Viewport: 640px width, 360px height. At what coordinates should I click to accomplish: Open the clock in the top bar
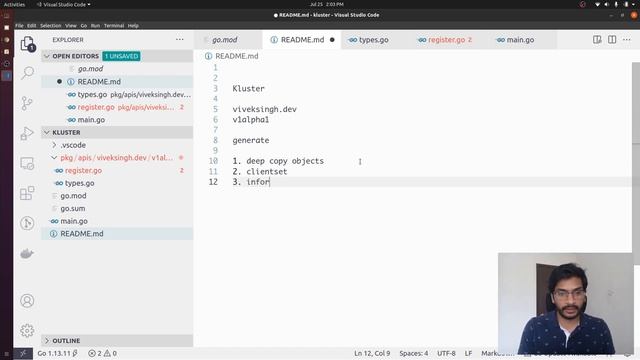327,4
